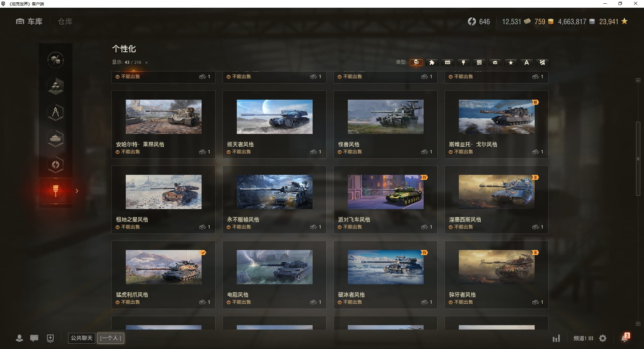Click the lightning bolt boosters sidebar icon
This screenshot has width=644, height=349.
[56, 165]
